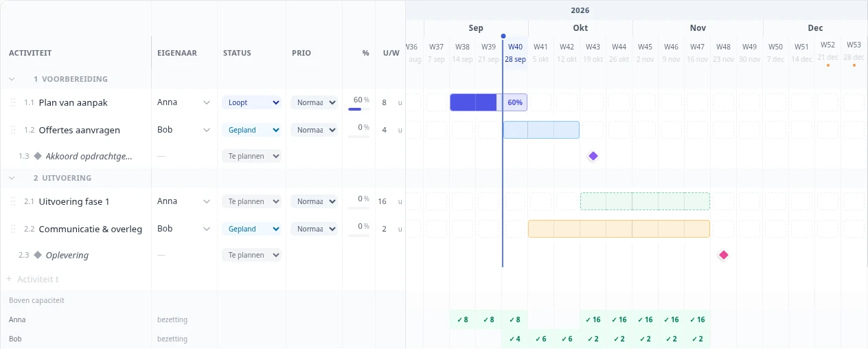This screenshot has height=349, width=868.
Task: Open priority dropdown for Communicatie & overleg
Action: click(314, 229)
